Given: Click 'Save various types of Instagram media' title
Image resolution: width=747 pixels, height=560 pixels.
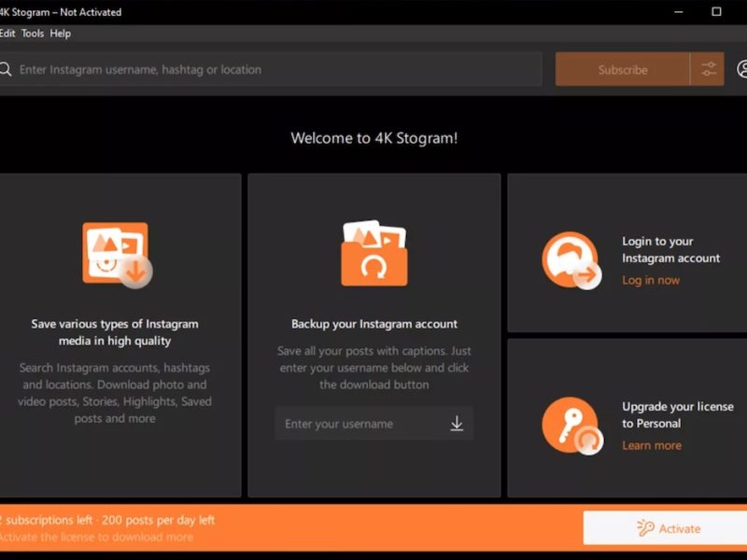Looking at the screenshot, I should (115, 332).
